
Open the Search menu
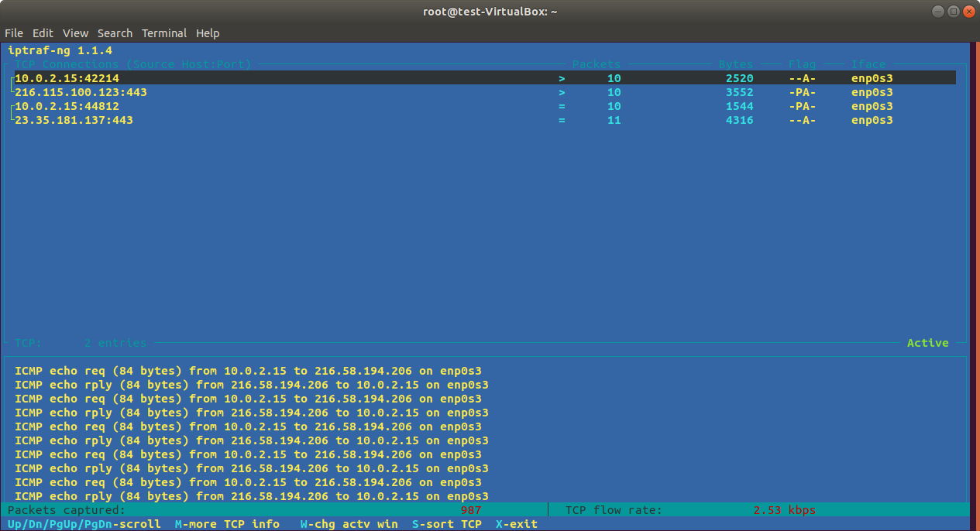115,33
